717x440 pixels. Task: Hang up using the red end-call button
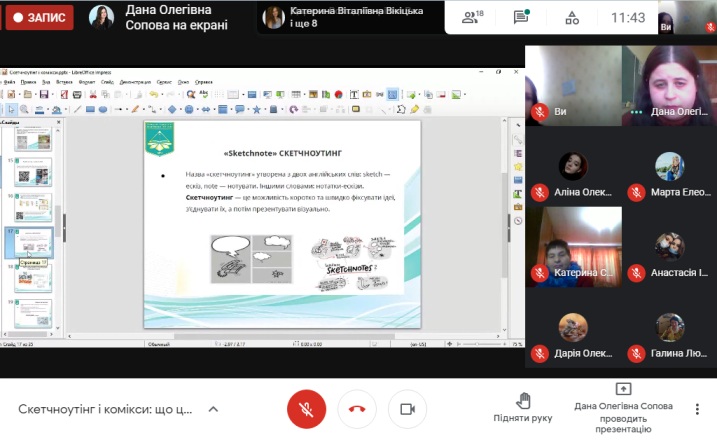pyautogui.click(x=356, y=409)
